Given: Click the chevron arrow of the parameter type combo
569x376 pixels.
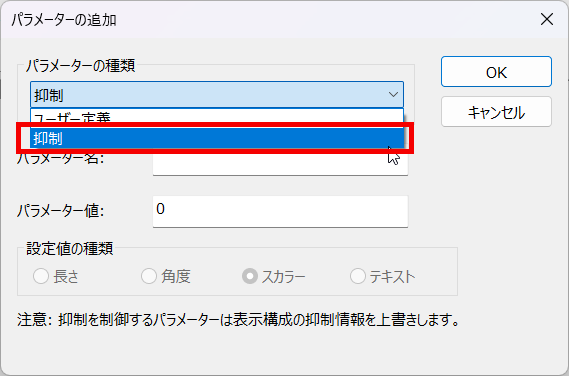Looking at the screenshot, I should (x=393, y=95).
